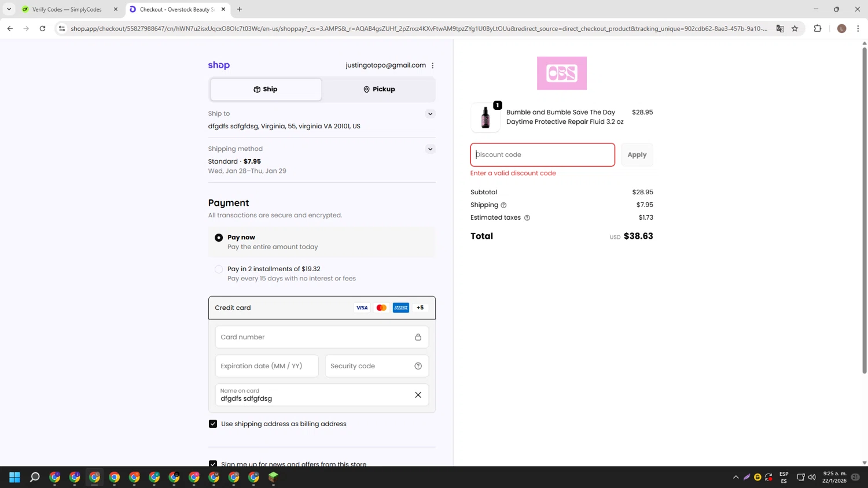The width and height of the screenshot is (868, 488).
Task: Click the Shop logo
Action: [x=219, y=65]
